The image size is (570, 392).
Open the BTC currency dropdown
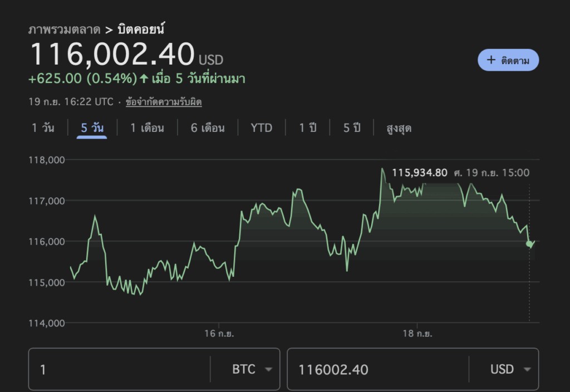pyautogui.click(x=252, y=370)
